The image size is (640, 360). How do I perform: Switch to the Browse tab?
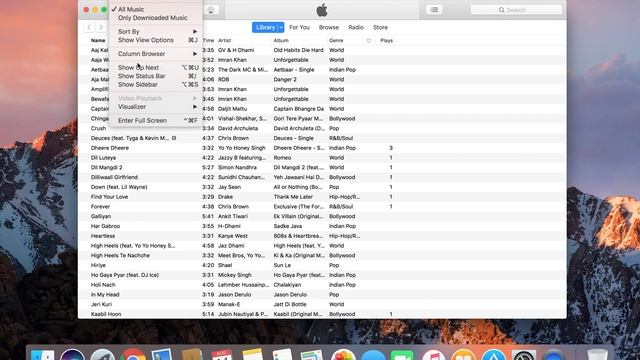[329, 27]
